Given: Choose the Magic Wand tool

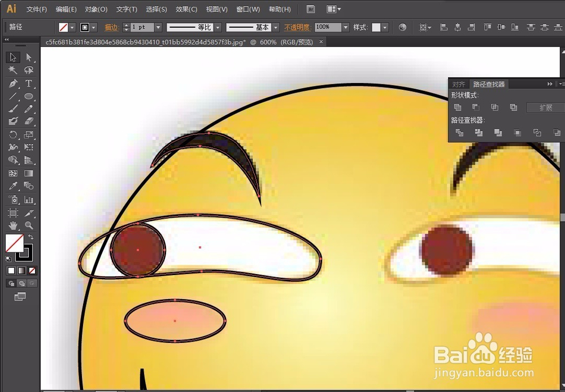Looking at the screenshot, I should [13, 70].
